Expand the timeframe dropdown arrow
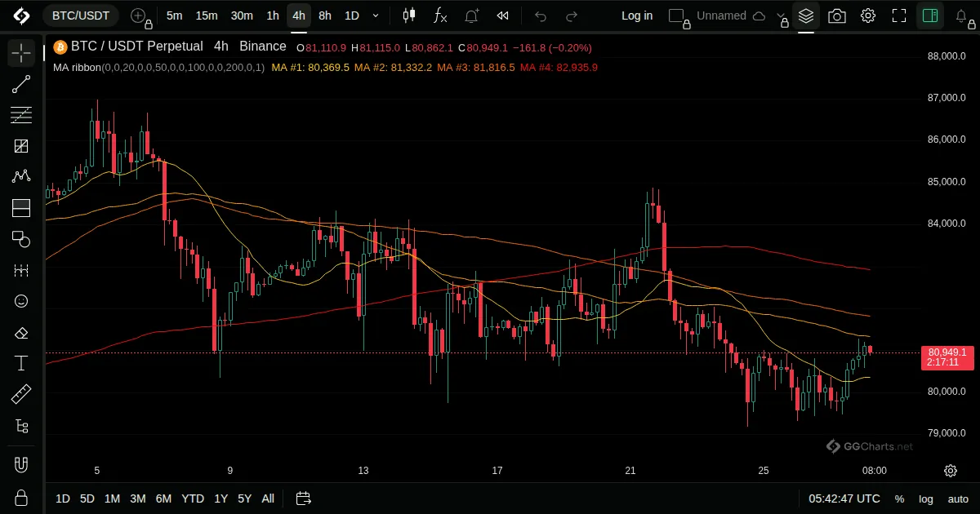Screen dimensions: 980x514 [376, 16]
